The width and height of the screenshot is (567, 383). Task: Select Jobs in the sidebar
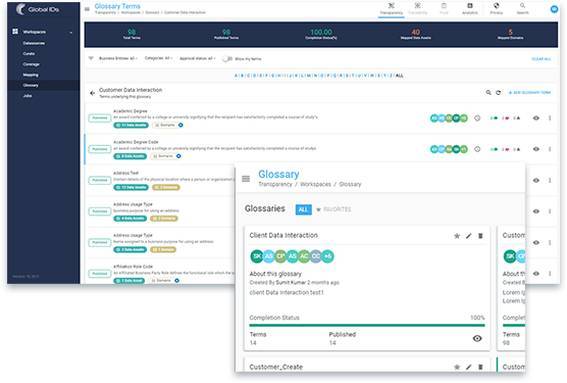point(27,96)
